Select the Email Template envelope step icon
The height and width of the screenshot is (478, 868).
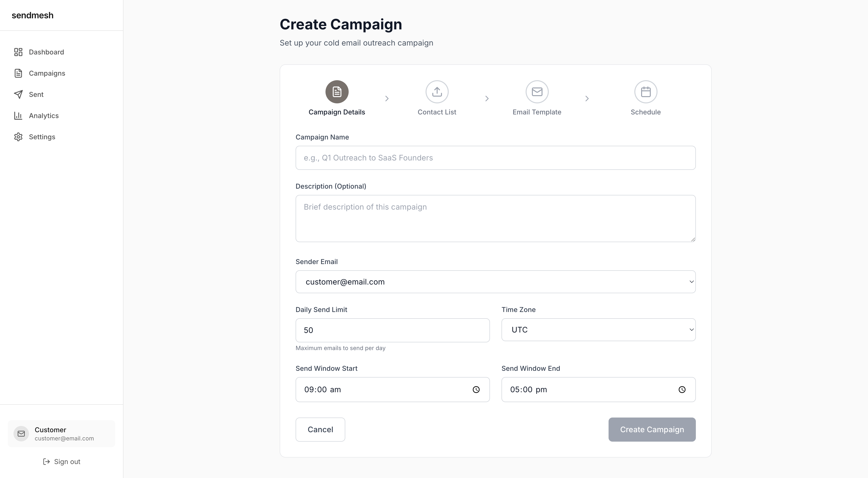pyautogui.click(x=537, y=92)
